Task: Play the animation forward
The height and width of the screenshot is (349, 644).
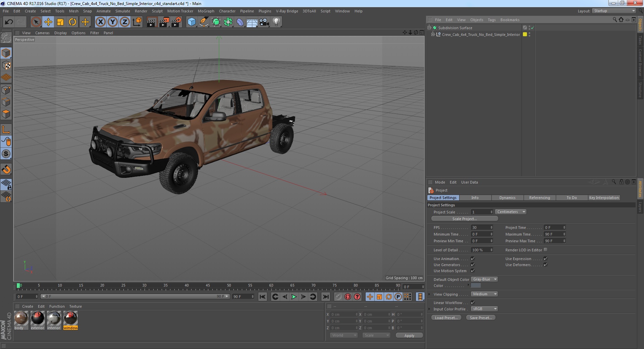Action: tap(294, 297)
